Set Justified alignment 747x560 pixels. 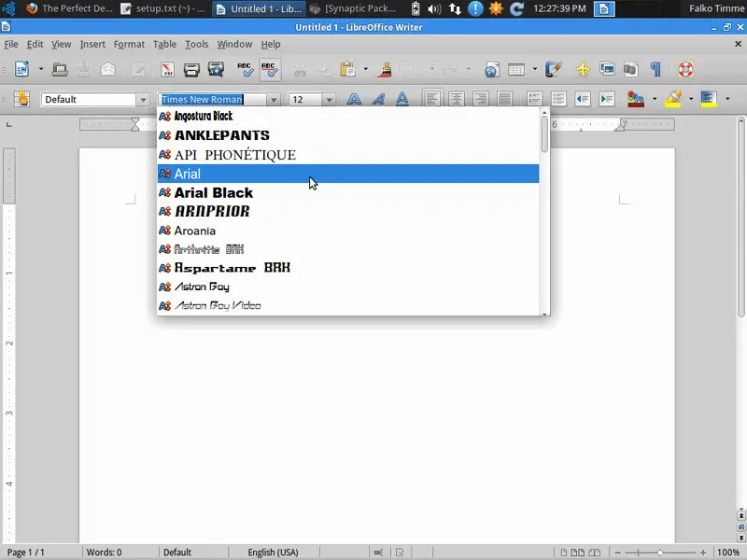(x=504, y=99)
